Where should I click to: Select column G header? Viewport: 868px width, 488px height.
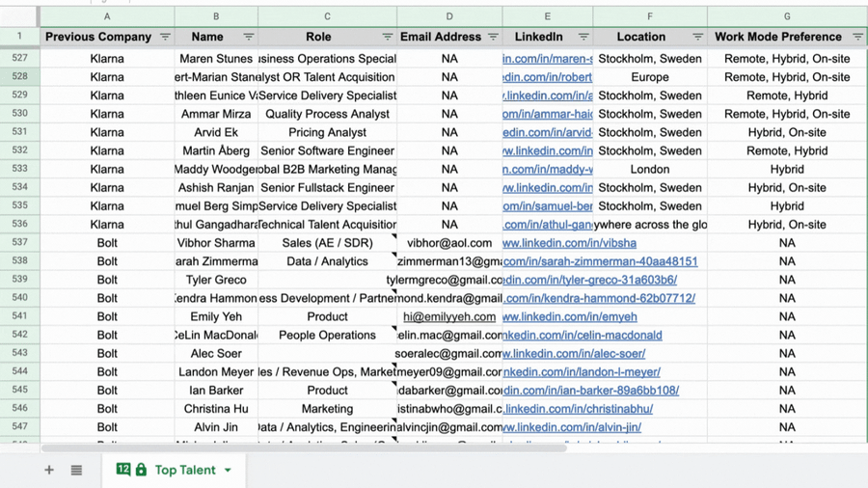(787, 16)
